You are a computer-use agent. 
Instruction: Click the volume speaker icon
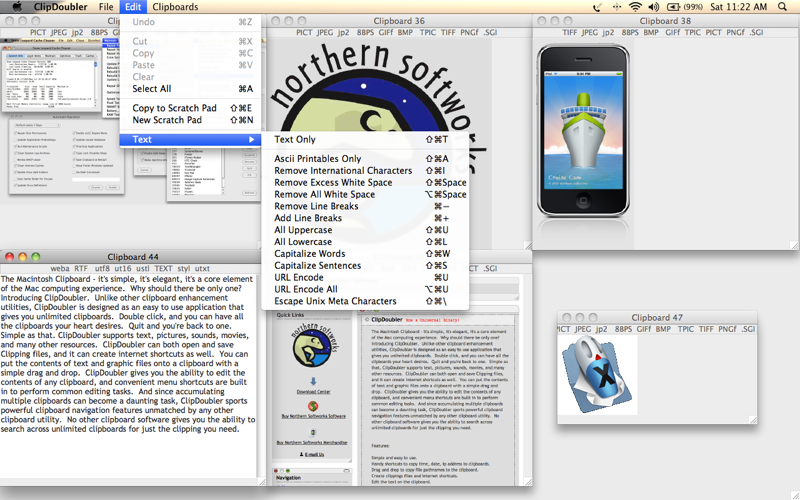pos(653,7)
